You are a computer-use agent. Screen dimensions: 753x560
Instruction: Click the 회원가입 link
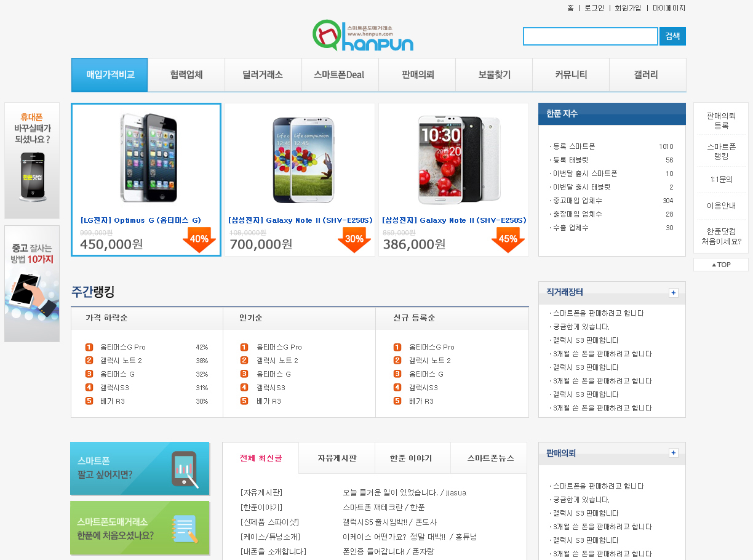pos(628,8)
